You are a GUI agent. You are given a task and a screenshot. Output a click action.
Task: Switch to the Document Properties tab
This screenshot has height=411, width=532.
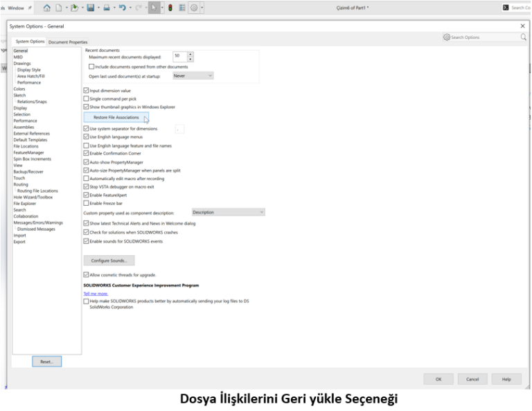pos(68,42)
